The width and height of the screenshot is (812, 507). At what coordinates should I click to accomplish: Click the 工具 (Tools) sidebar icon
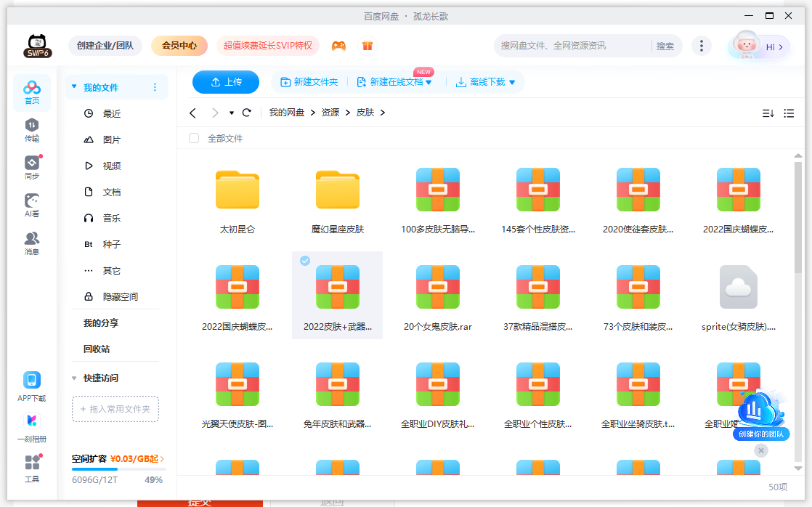[32, 468]
